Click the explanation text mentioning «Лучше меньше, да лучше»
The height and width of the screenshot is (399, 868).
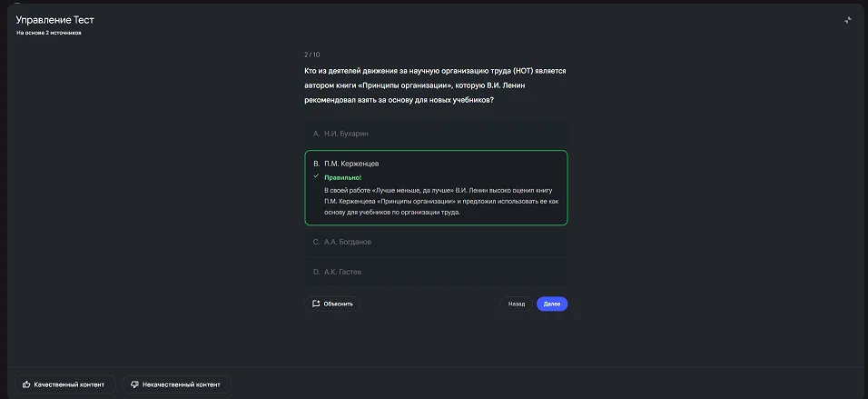coord(438,201)
